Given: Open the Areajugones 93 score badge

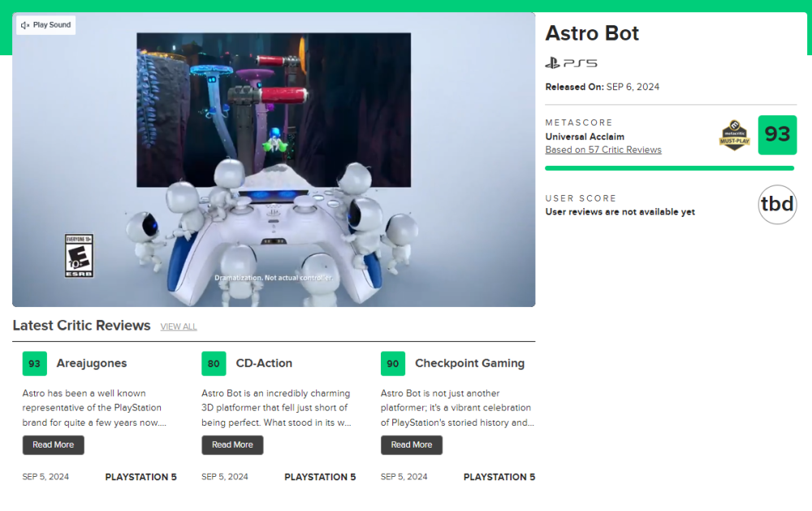Looking at the screenshot, I should (35, 363).
